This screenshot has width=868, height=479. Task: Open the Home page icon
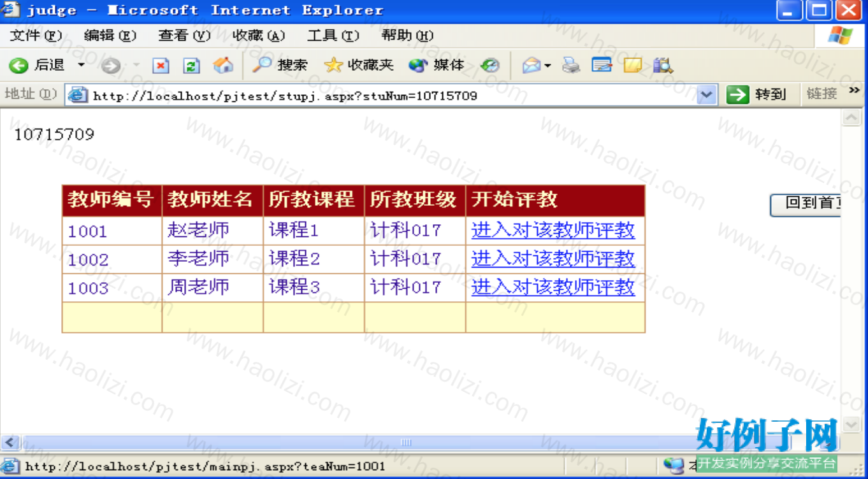tap(223, 65)
